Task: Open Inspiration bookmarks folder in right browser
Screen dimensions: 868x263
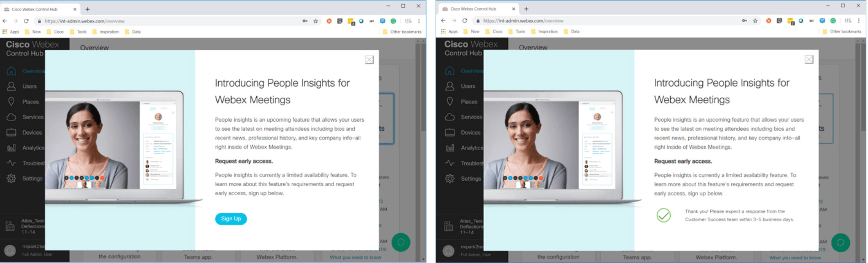Action: pyautogui.click(x=544, y=32)
